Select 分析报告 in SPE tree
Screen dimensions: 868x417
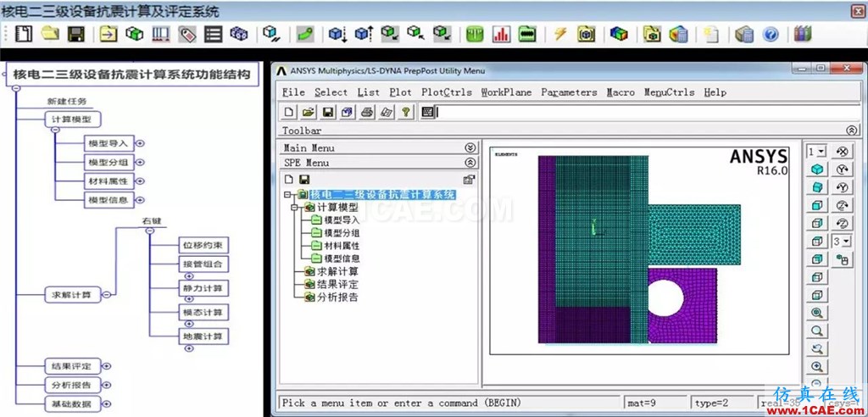[337, 297]
